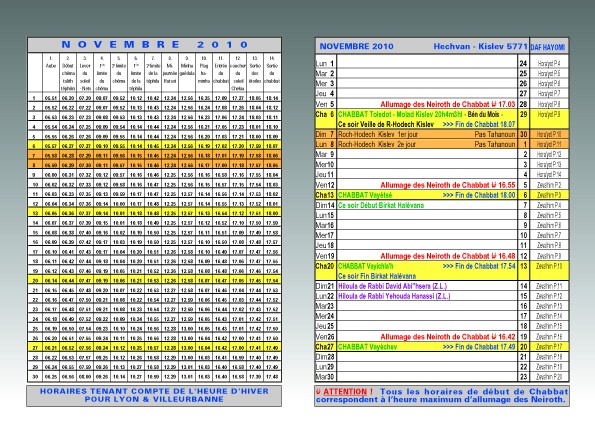Select the "Dim14" day label
The image size is (595, 425).
[325, 205]
